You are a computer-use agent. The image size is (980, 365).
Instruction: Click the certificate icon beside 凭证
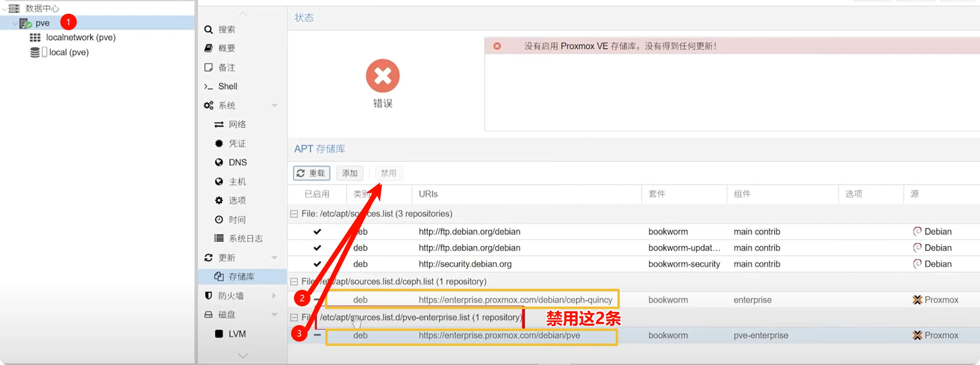219,143
